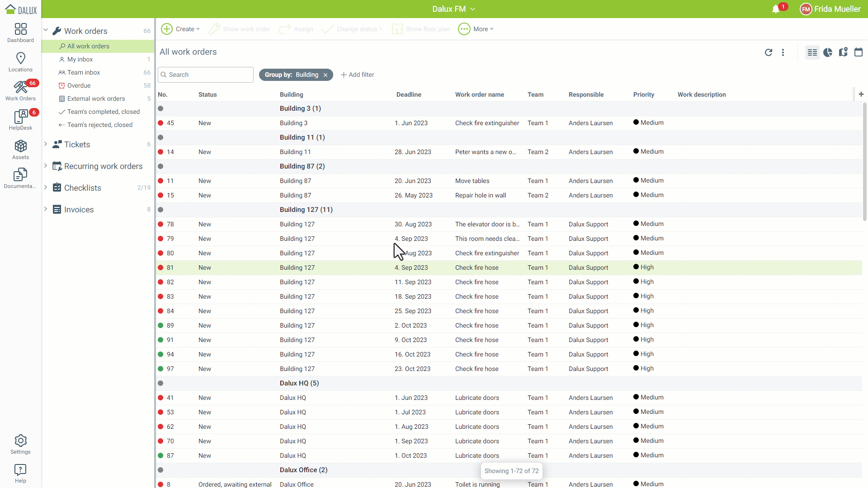Select Team inbox in the sidebar

84,72
